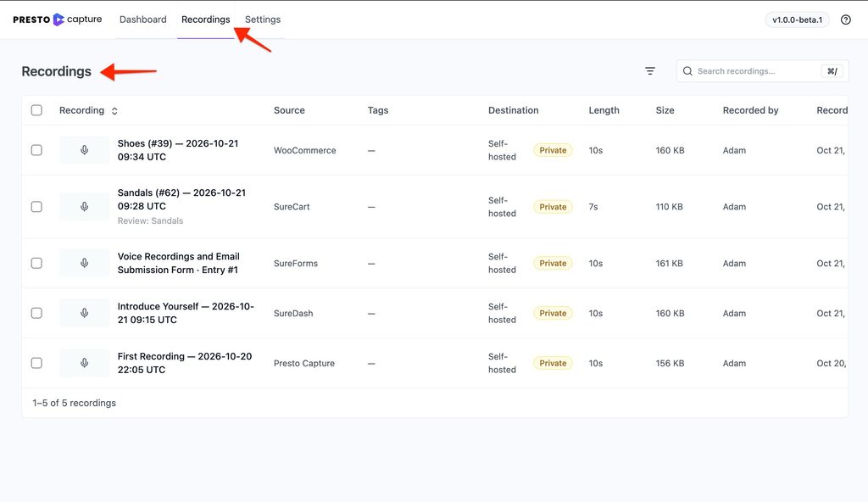Click the keyboard shortcut badge in search
868x502 pixels.
tap(832, 71)
